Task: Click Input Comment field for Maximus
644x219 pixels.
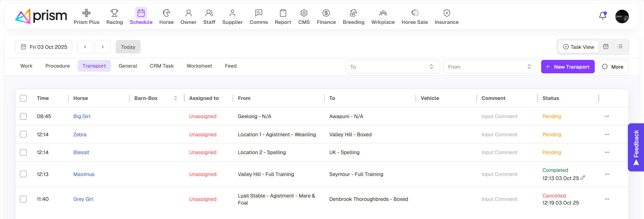Action: tap(499, 174)
